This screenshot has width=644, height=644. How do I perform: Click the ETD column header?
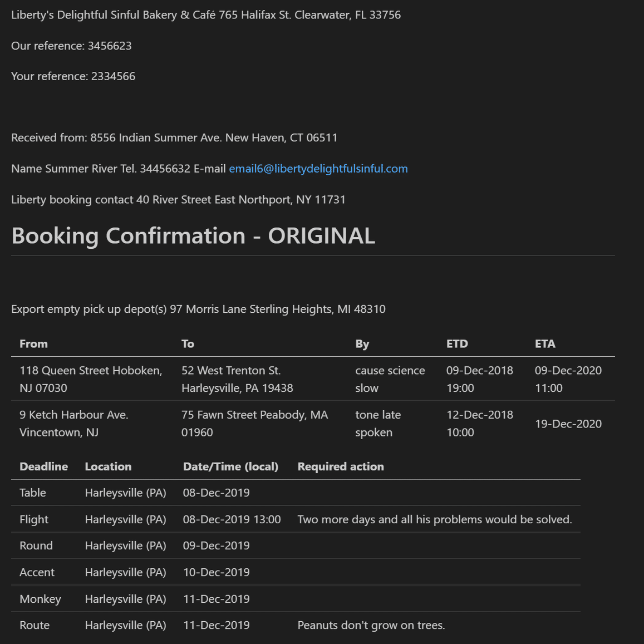457,344
